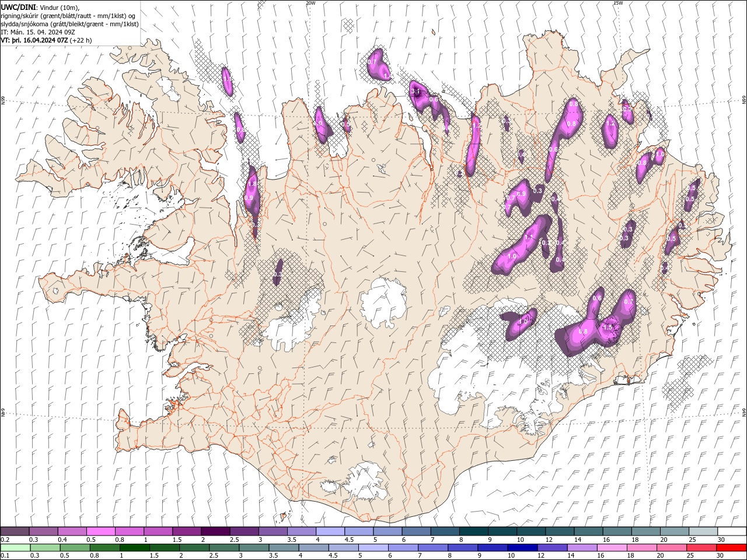The image size is (747, 560).
Task: Pick the pink lower swatch between 18 and 20
Action: click(642, 548)
